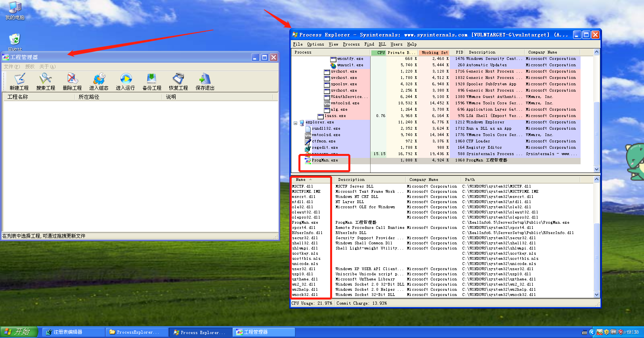Click the 保存退出 toolbar icon
Viewport: 644px width, 338px height.
[205, 82]
